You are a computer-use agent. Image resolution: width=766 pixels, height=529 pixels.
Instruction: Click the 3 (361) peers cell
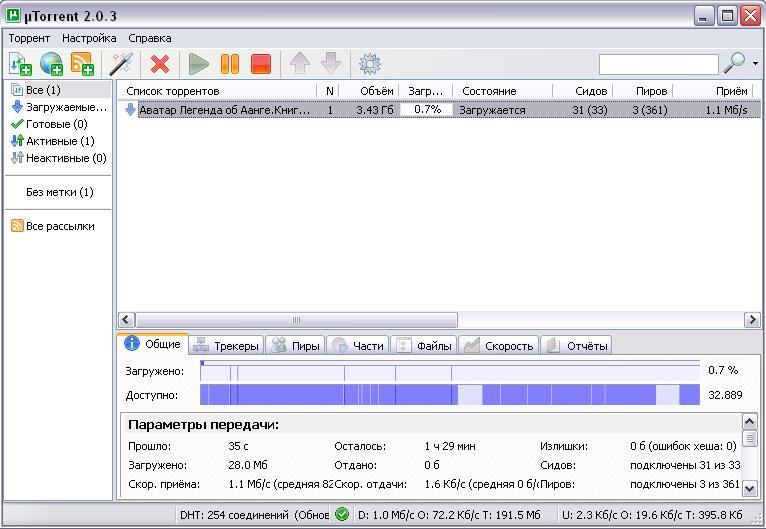pyautogui.click(x=650, y=110)
